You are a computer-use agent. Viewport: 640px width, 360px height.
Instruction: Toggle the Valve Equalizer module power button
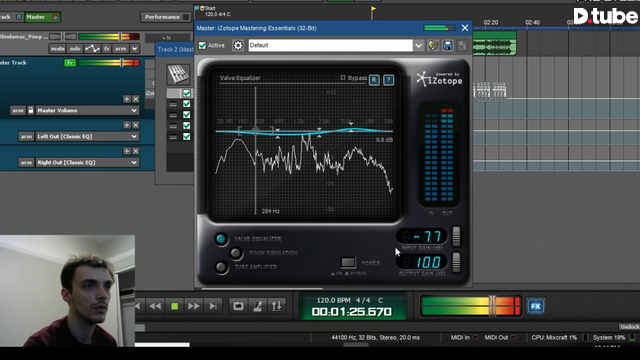[221, 239]
